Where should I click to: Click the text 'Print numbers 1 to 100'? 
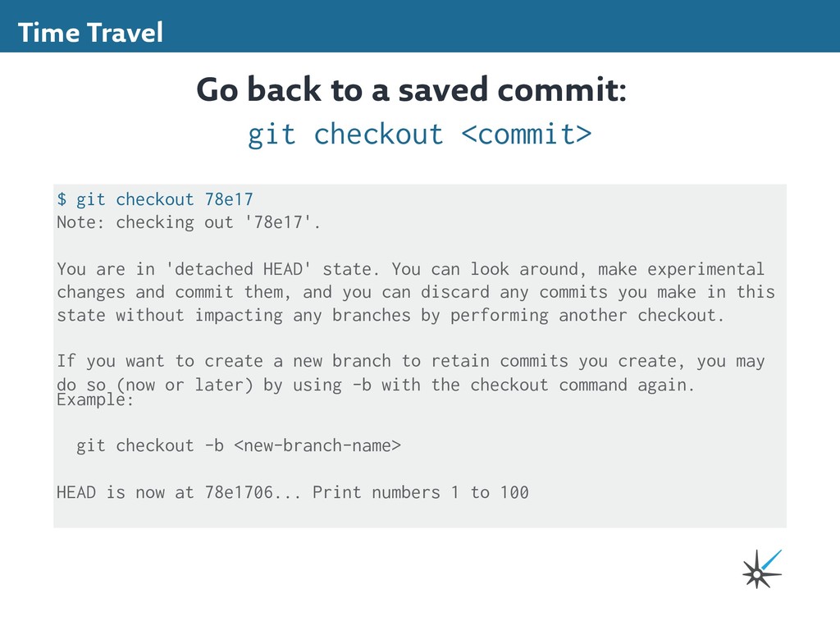click(x=421, y=492)
